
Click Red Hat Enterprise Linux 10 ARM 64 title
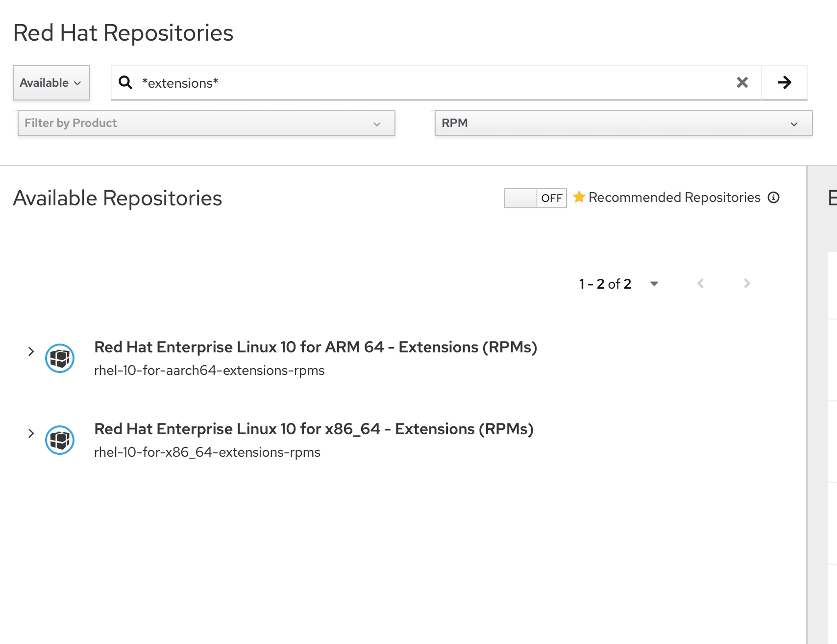click(x=315, y=347)
